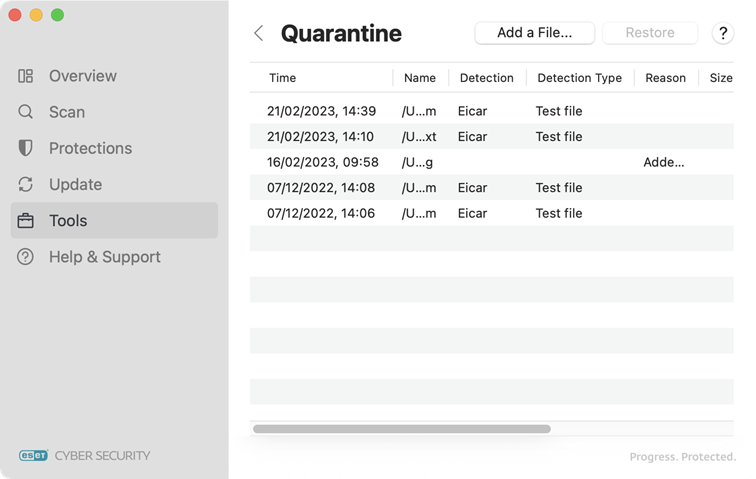Click Test file in the 14:06 row
This screenshot has width=756, height=479.
pos(559,213)
